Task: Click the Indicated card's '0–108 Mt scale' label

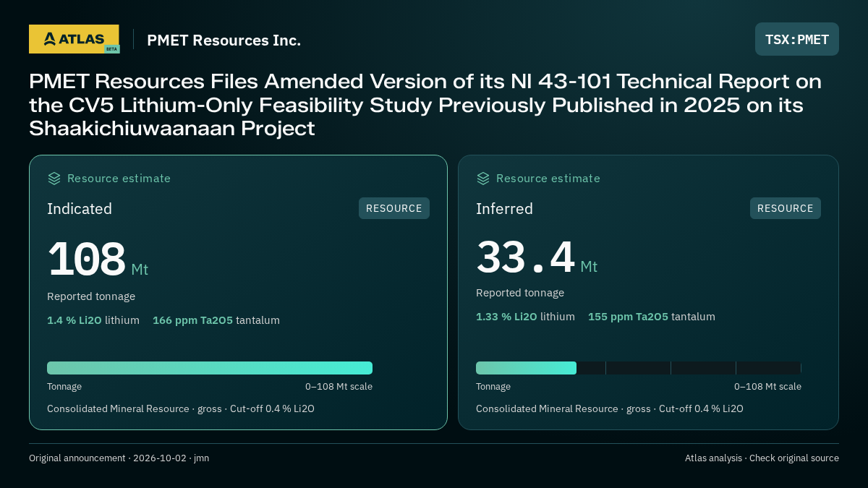Action: (339, 387)
